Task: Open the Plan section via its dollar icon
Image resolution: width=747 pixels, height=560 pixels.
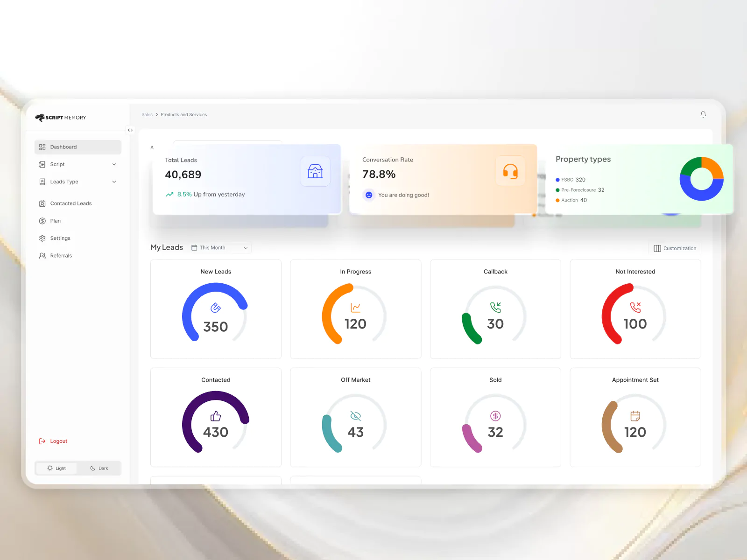Action: click(x=42, y=221)
